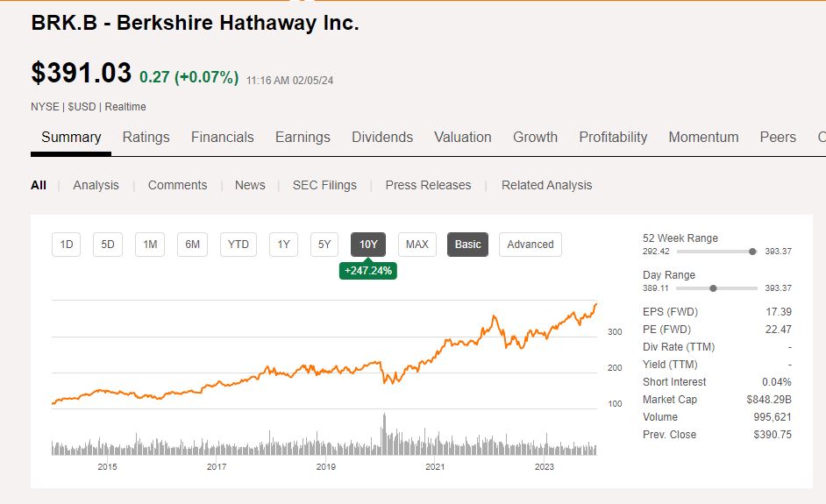Switch to Advanced chart mode
This screenshot has width=826, height=504.
click(530, 245)
